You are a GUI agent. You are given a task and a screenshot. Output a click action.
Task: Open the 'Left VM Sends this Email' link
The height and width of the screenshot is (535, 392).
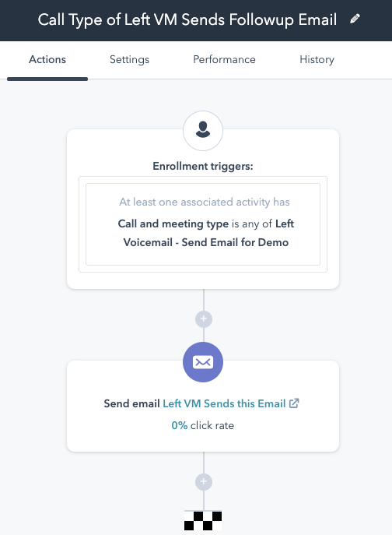224,403
